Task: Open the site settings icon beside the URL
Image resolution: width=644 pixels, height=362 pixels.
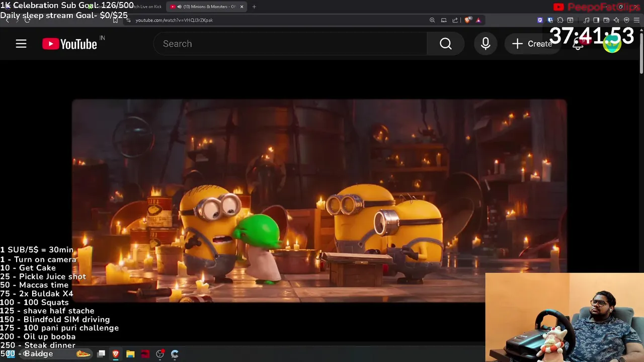Action: (128, 20)
